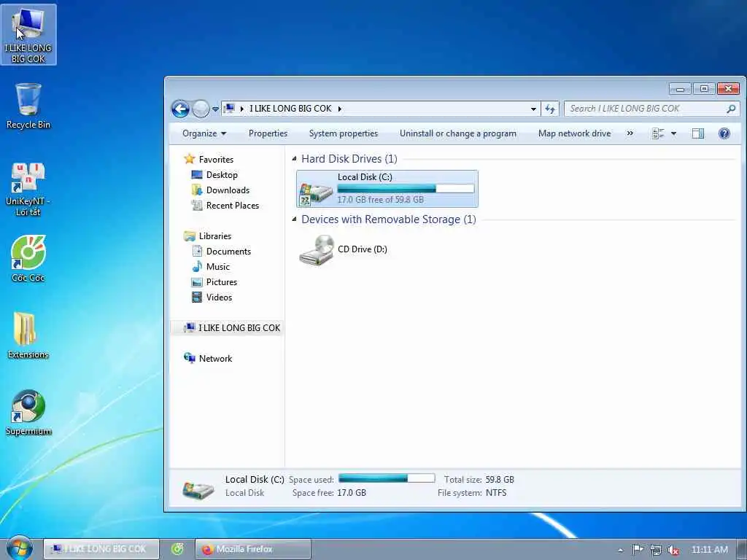
Task: Click the Back navigation arrow in Explorer
Action: [181, 109]
